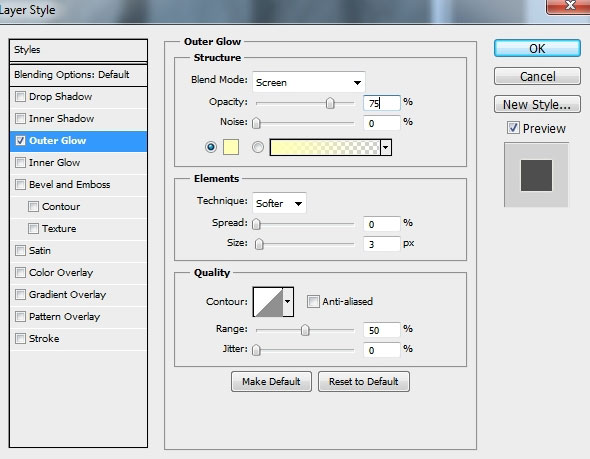Viewport: 590px width, 459px height.
Task: Enable the Gradient Overlay checkbox
Action: pos(20,295)
